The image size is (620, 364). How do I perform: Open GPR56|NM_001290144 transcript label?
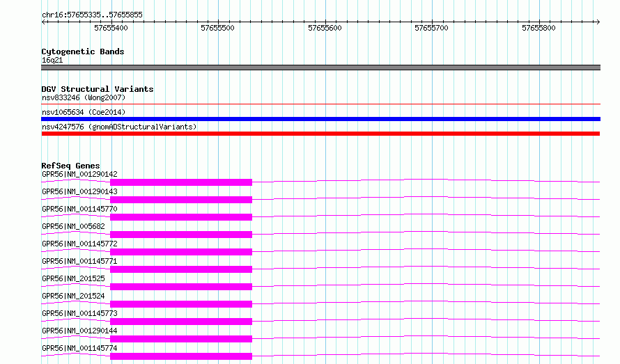point(79,331)
